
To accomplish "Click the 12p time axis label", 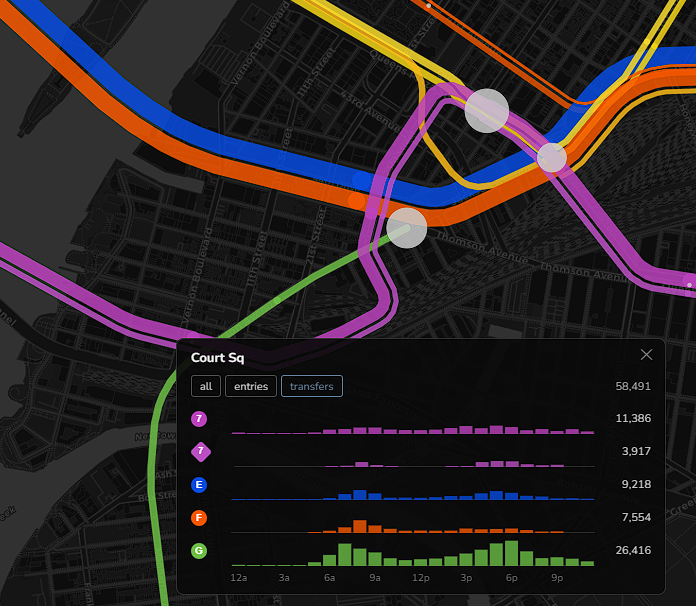I will pos(420,578).
